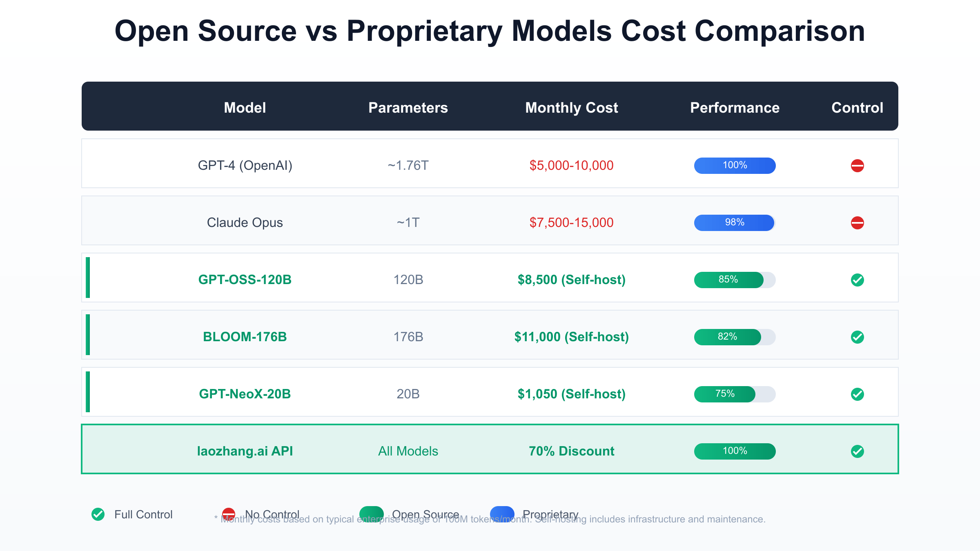Image resolution: width=980 pixels, height=551 pixels.
Task: Select the Claude Opus model name
Action: point(245,222)
